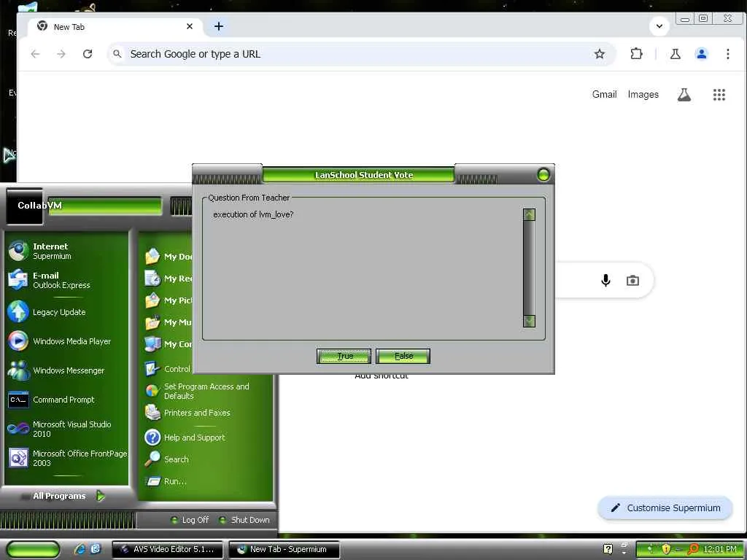Switch to AVS Video Editor taskbar button
This screenshot has height=560, width=747.
pos(169,549)
